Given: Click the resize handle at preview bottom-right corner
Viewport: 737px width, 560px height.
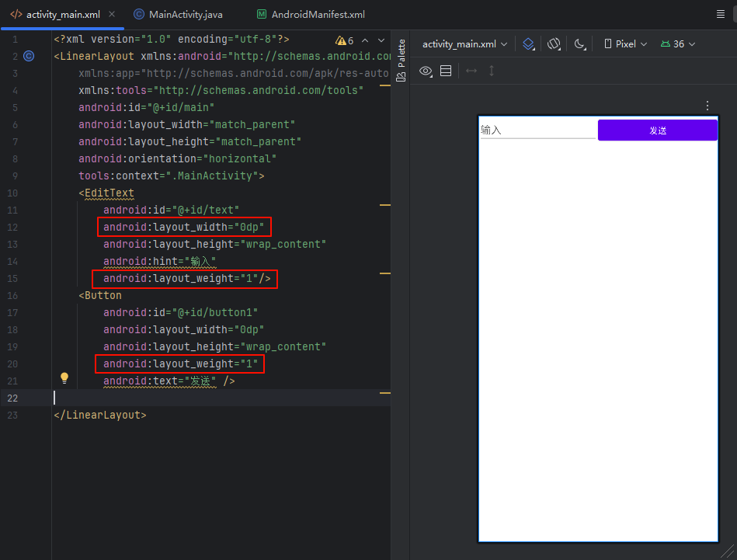Looking at the screenshot, I should (x=727, y=551).
